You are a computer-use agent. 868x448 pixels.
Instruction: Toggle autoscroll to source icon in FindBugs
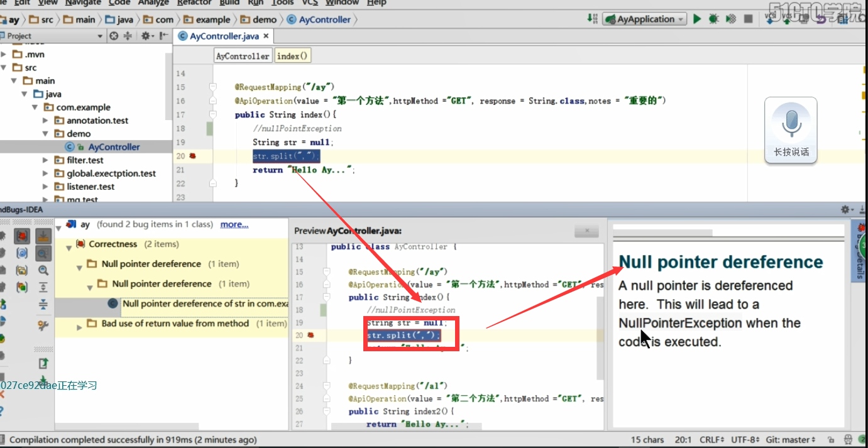[43, 236]
